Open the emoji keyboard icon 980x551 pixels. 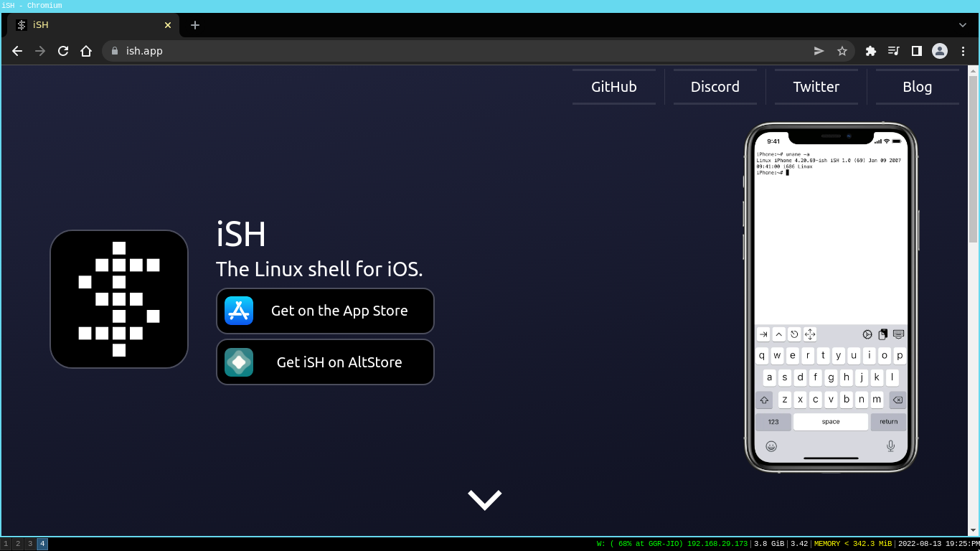[x=771, y=446]
